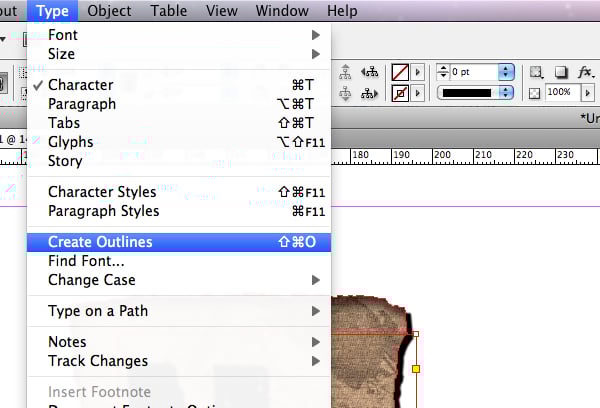Expand the Change Case submenu
This screenshot has width=600, height=408.
(x=179, y=280)
